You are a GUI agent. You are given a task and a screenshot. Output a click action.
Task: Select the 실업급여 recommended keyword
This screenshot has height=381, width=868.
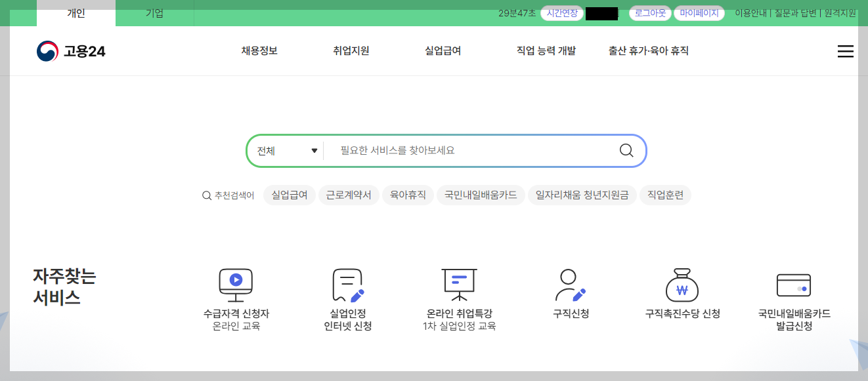289,195
